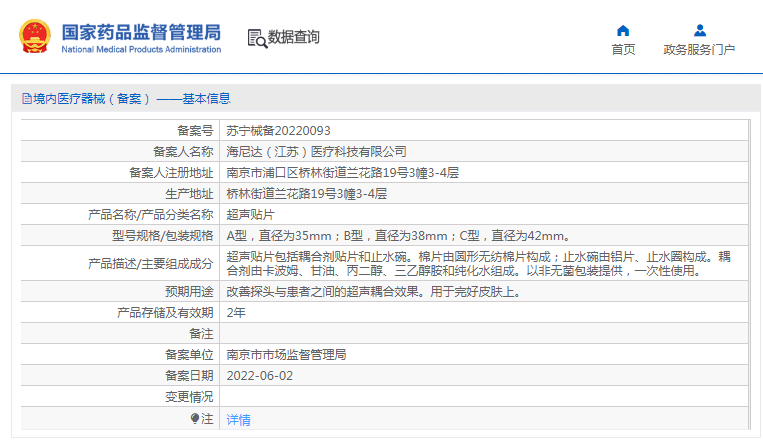Click 境内医疗器械（备案）——基本信息 heading
This screenshot has height=446, width=763.
tap(131, 99)
